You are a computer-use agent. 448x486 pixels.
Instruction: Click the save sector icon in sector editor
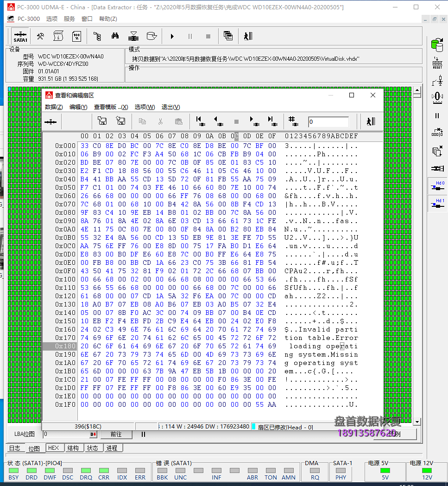[x=102, y=121]
